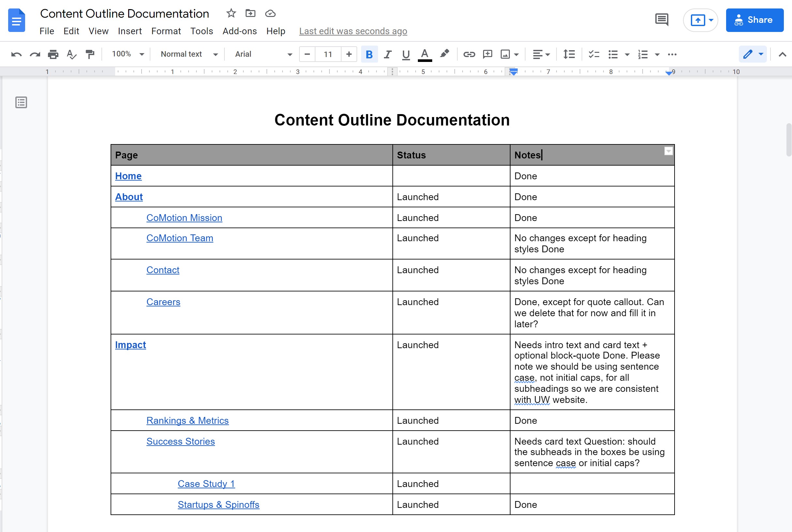
Task: Open the table cell dropdown in Notes header
Action: [668, 151]
